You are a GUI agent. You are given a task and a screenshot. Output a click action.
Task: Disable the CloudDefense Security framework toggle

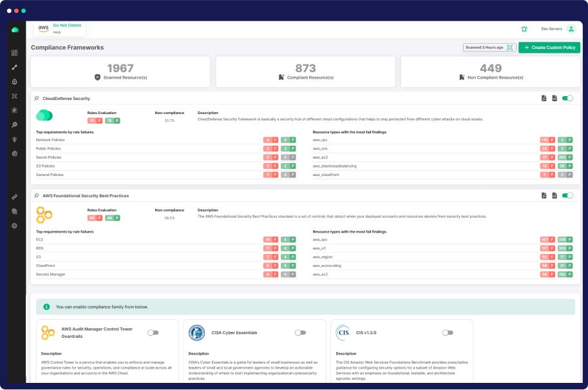tap(567, 99)
